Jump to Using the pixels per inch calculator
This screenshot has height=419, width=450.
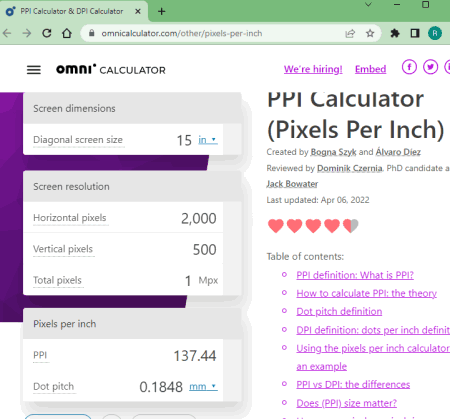point(373,348)
